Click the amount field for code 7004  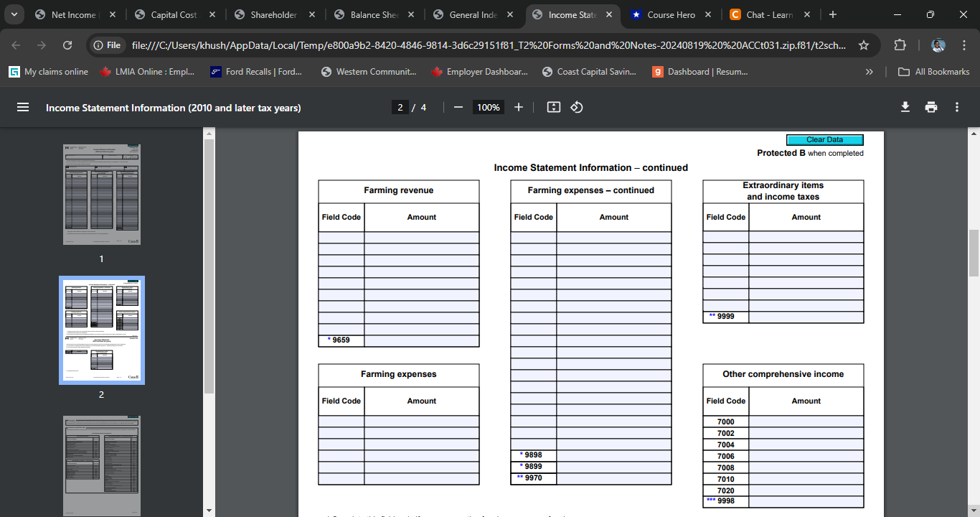(x=806, y=444)
